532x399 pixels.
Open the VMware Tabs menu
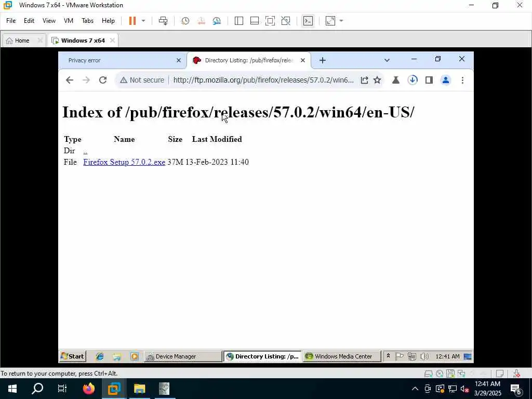point(87,21)
